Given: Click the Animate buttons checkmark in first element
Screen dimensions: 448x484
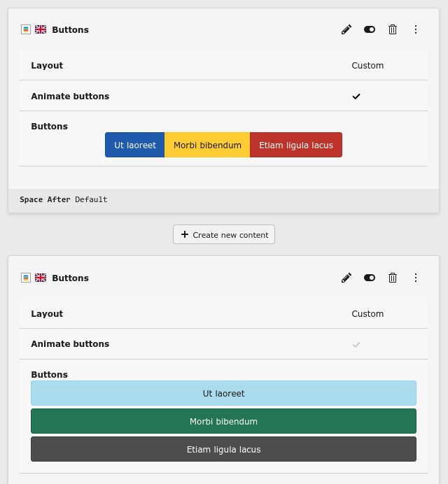Looking at the screenshot, I should tap(356, 97).
